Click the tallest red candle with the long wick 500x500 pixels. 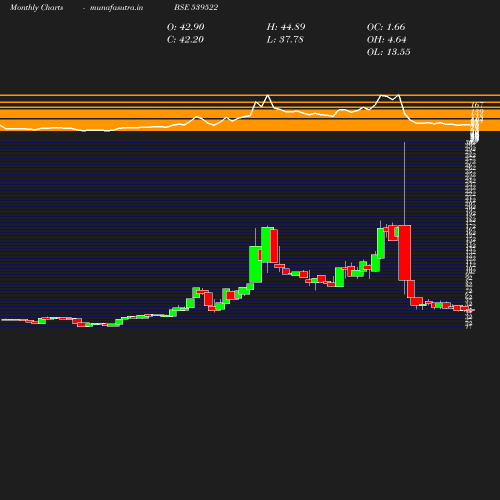(405, 253)
